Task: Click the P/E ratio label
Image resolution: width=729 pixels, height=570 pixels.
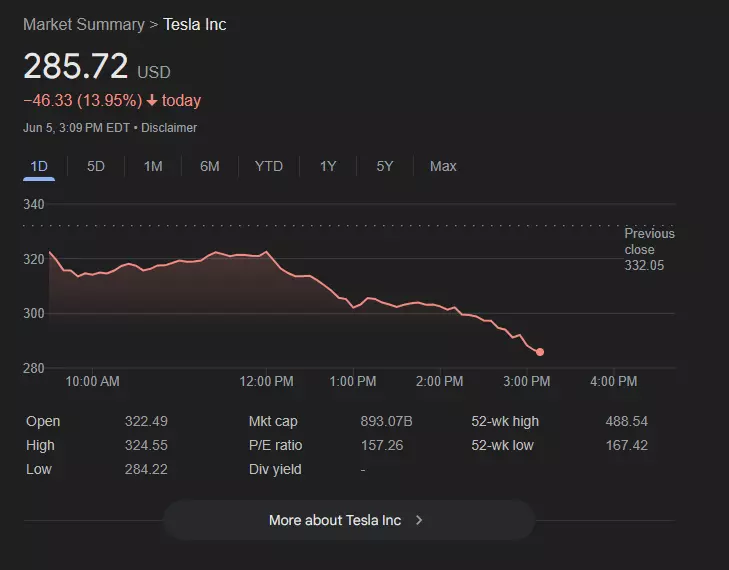Action: click(x=276, y=445)
